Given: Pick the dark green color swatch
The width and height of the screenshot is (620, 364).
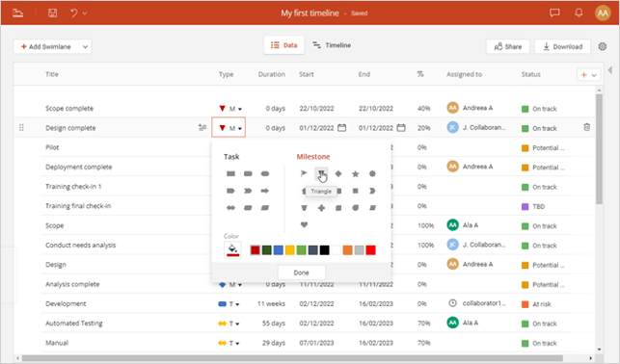Looking at the screenshot, I should [x=267, y=250].
